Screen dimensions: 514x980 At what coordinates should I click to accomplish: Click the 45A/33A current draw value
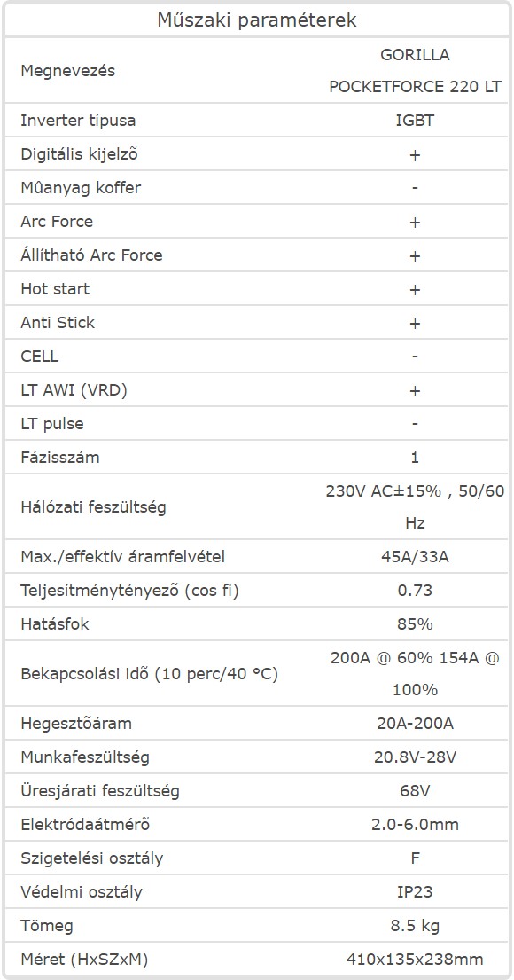click(x=415, y=557)
